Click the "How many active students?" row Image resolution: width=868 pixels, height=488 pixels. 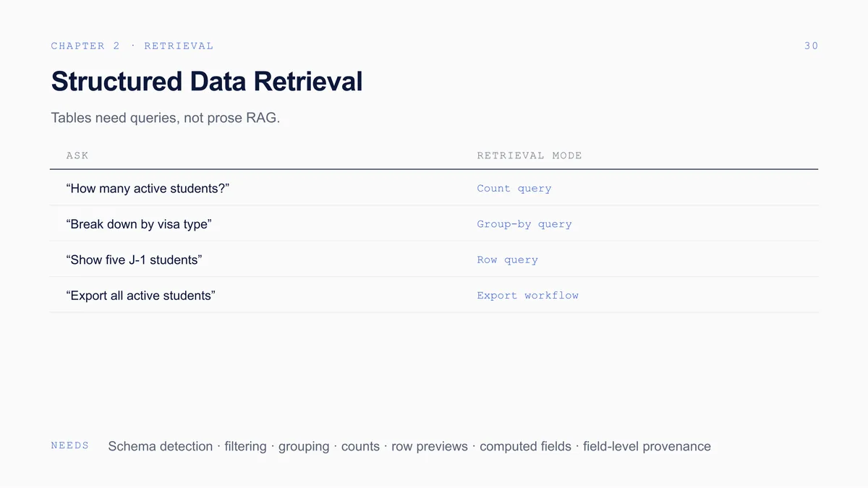click(x=434, y=188)
